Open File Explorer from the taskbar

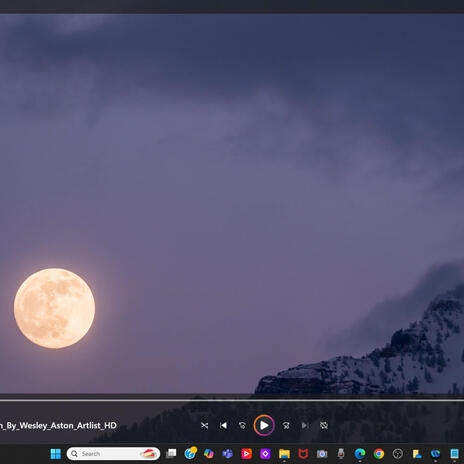284,454
